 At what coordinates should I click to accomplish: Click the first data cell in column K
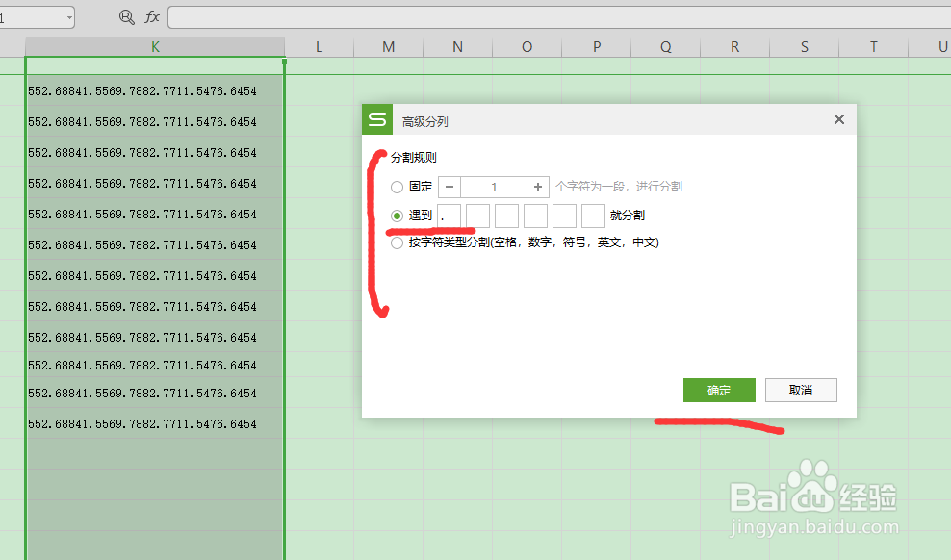pos(155,90)
